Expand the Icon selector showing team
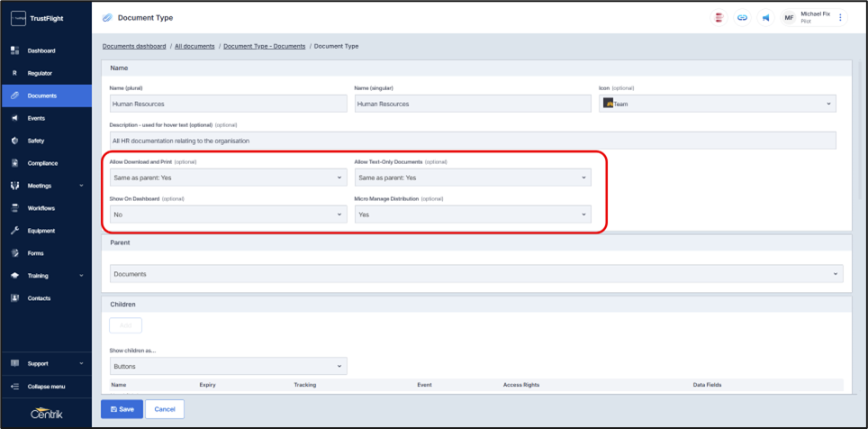868x429 pixels. (x=717, y=104)
